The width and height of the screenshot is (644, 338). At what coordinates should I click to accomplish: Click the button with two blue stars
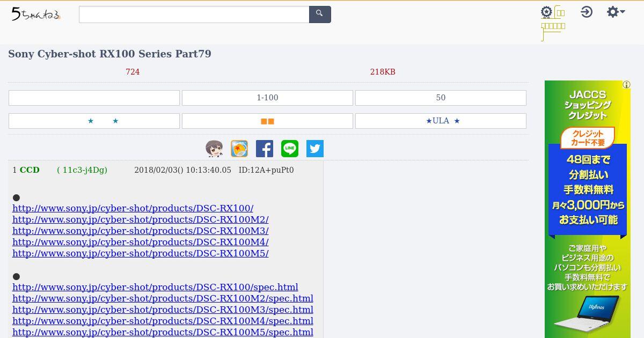click(94, 121)
